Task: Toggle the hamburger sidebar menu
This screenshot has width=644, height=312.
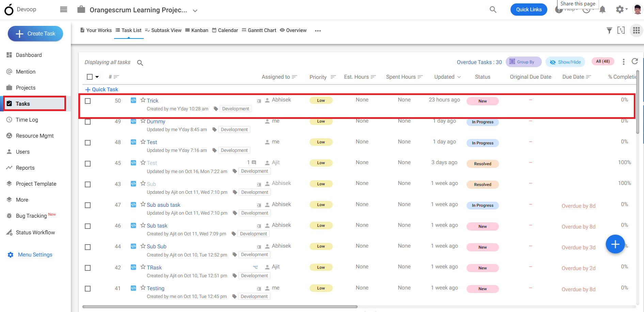Action: (x=64, y=10)
